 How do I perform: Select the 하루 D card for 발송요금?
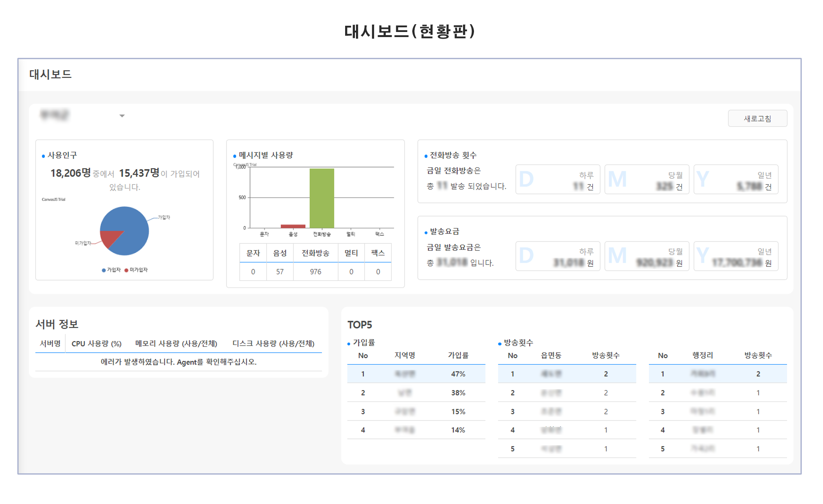tap(557, 256)
